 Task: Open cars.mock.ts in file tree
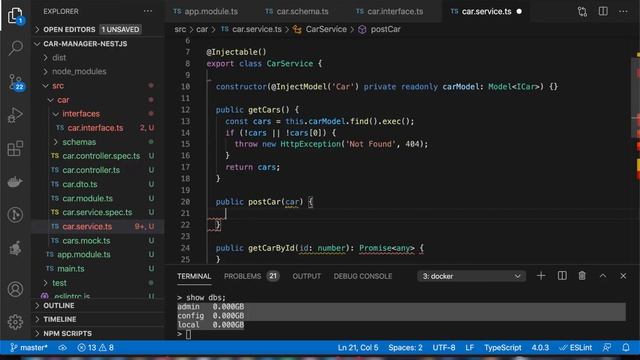98,241
